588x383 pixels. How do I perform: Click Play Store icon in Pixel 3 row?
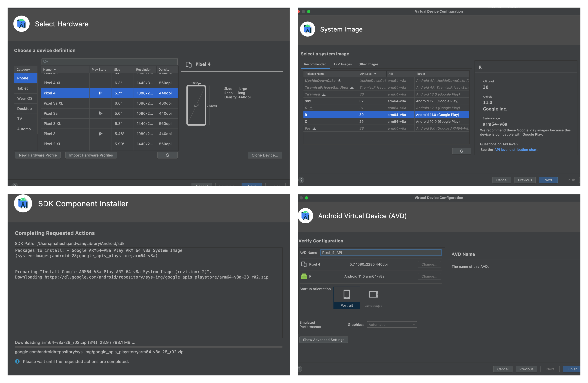[x=100, y=134]
